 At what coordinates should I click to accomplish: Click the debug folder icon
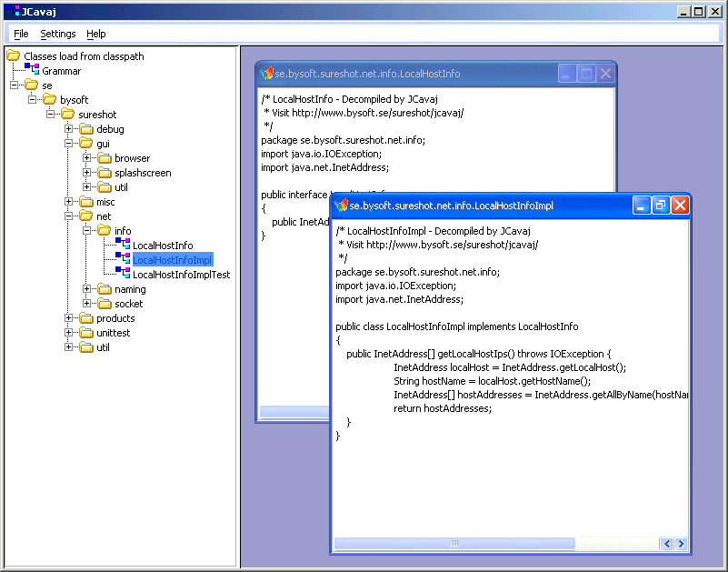(86, 129)
